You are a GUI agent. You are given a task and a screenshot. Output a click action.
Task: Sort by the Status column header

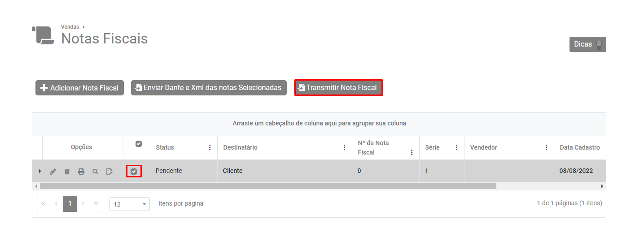click(165, 147)
